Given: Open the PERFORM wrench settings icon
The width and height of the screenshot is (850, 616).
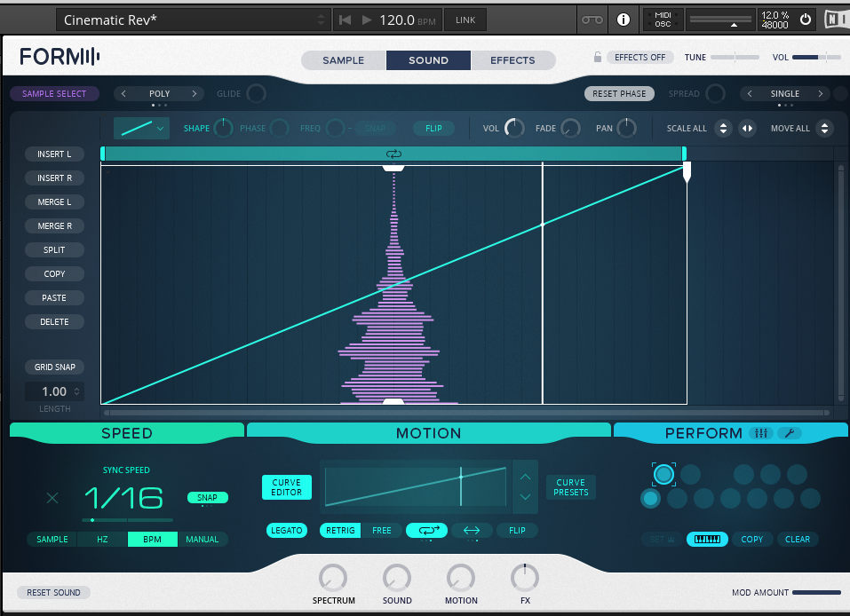Looking at the screenshot, I should [x=790, y=433].
